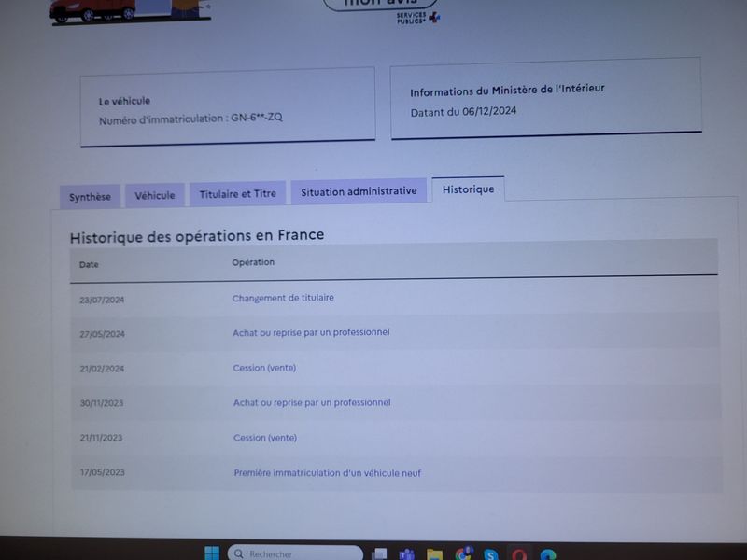The height and width of the screenshot is (560, 747).
Task: Click the registration number GN-6**-ZQ
Action: click(257, 117)
